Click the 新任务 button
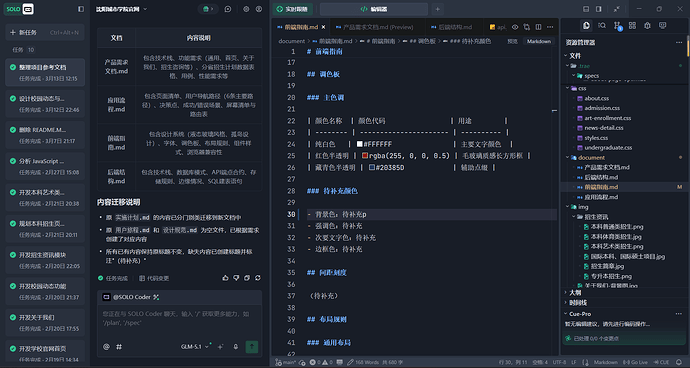Screen dimensions: 690x368 [x=45, y=33]
